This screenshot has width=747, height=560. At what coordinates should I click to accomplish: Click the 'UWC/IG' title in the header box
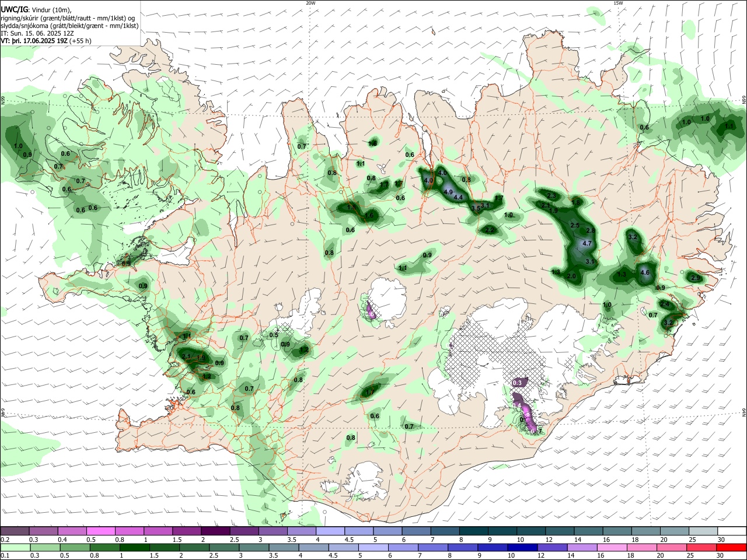pos(13,9)
